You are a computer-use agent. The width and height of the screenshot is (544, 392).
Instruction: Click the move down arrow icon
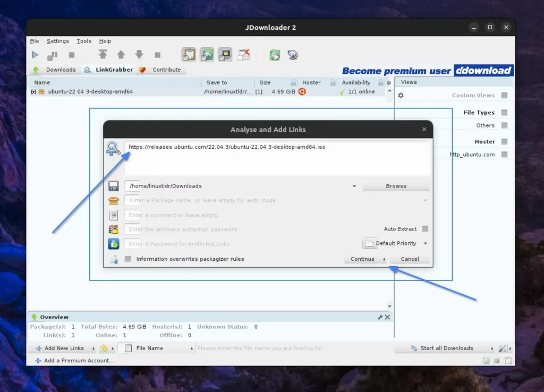(139, 55)
